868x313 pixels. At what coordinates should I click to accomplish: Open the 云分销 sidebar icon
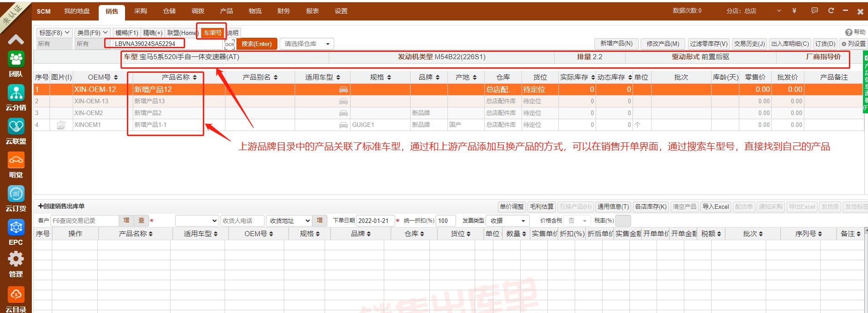(16, 93)
